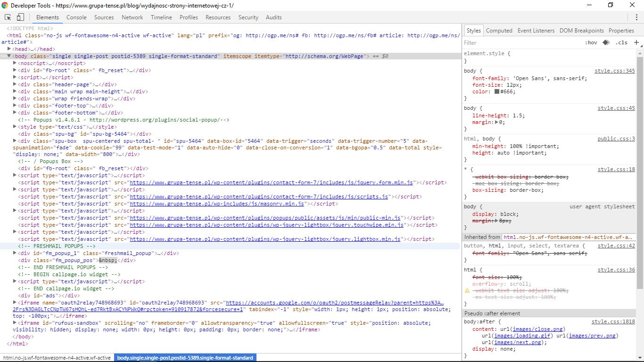Screen dimensions: 644x362
Task: Expand the main wrap main-height div
Action: pos(15,91)
